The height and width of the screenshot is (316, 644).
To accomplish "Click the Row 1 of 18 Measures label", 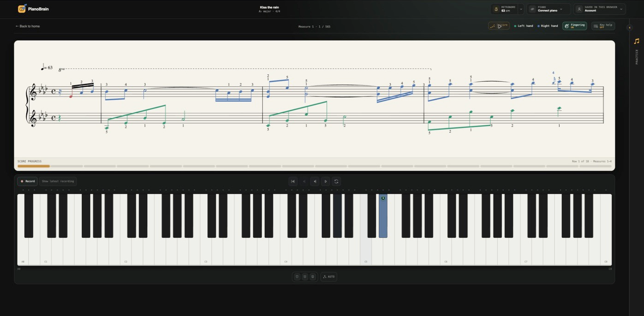I will (591, 161).
